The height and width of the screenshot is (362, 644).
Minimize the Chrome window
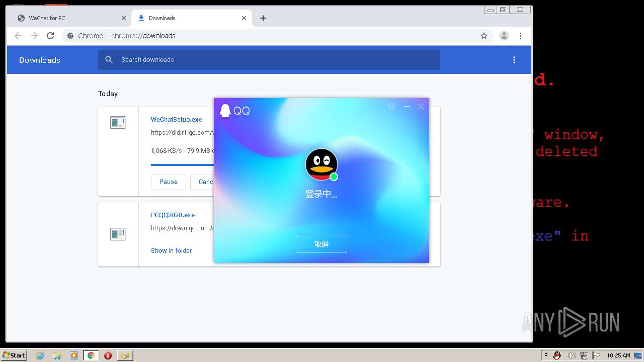click(491, 10)
